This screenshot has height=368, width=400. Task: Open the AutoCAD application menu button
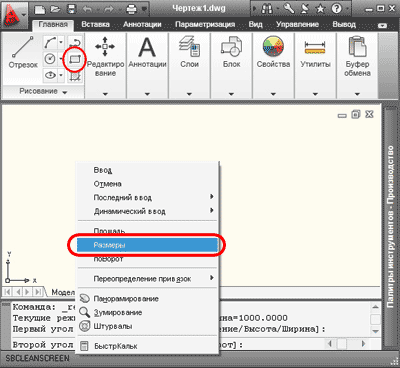point(14,15)
